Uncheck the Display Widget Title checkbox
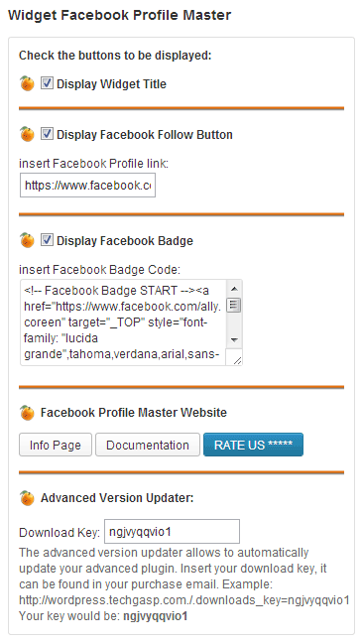The image size is (363, 644). (47, 83)
